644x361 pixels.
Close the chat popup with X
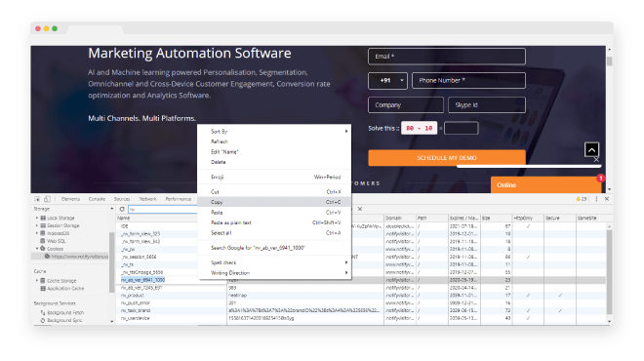pyautogui.click(x=596, y=159)
